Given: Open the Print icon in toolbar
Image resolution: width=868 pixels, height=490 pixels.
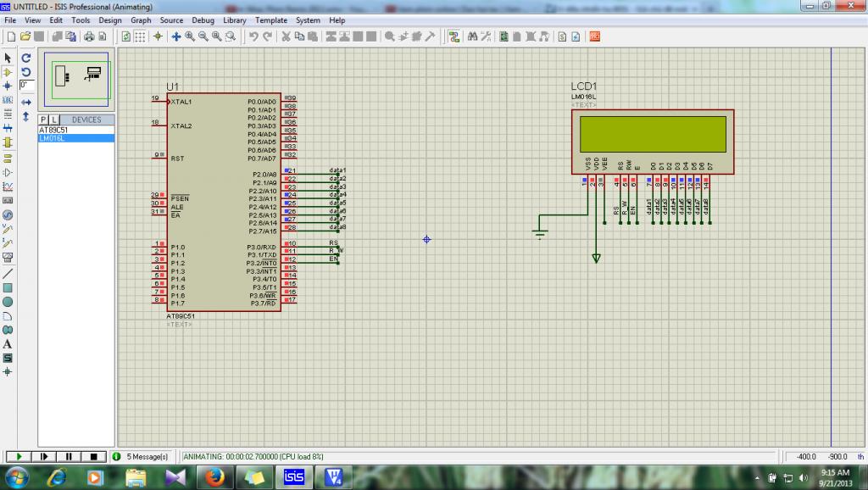Looking at the screenshot, I should (x=88, y=36).
